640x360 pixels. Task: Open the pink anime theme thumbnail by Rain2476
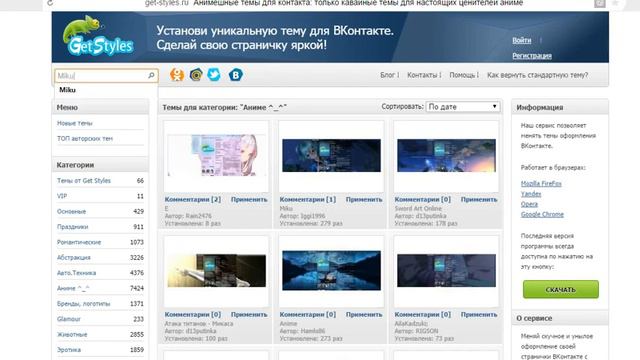(216, 156)
